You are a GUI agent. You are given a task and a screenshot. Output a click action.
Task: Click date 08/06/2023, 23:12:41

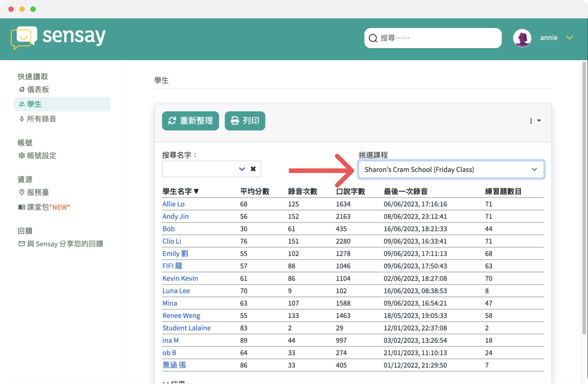click(415, 216)
